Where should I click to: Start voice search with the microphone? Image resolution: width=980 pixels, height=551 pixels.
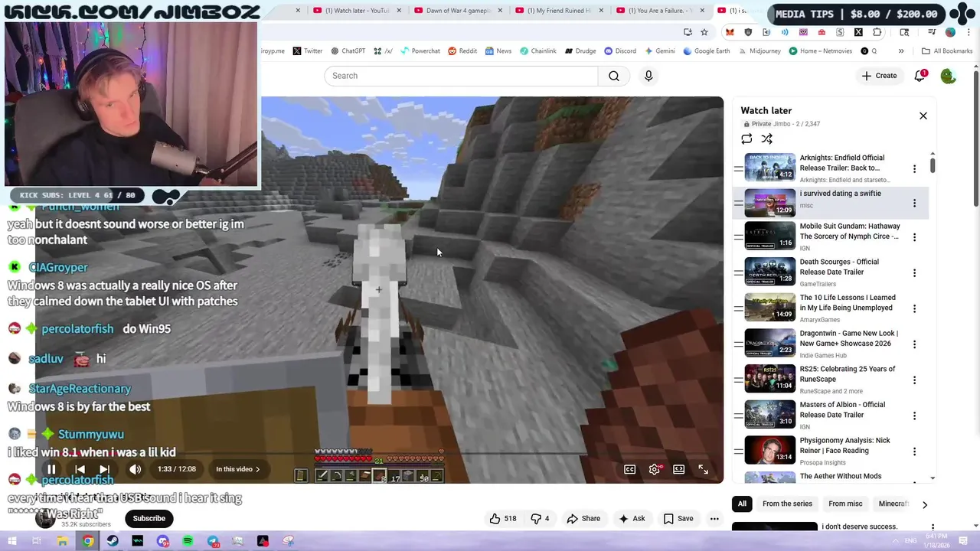tap(648, 76)
